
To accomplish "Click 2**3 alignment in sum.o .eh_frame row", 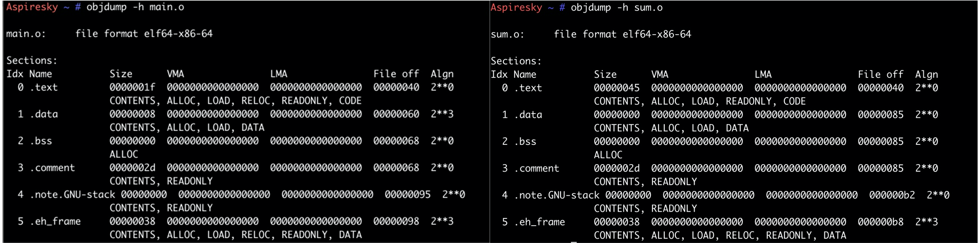I will (x=927, y=222).
